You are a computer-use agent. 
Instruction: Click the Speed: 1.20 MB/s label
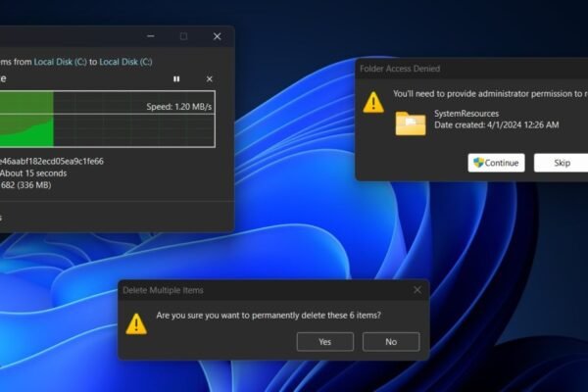tap(176, 106)
